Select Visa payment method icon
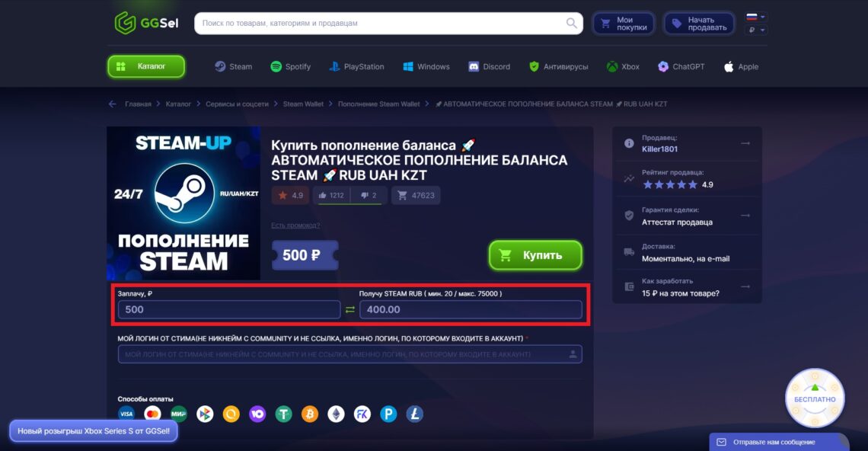 (126, 414)
